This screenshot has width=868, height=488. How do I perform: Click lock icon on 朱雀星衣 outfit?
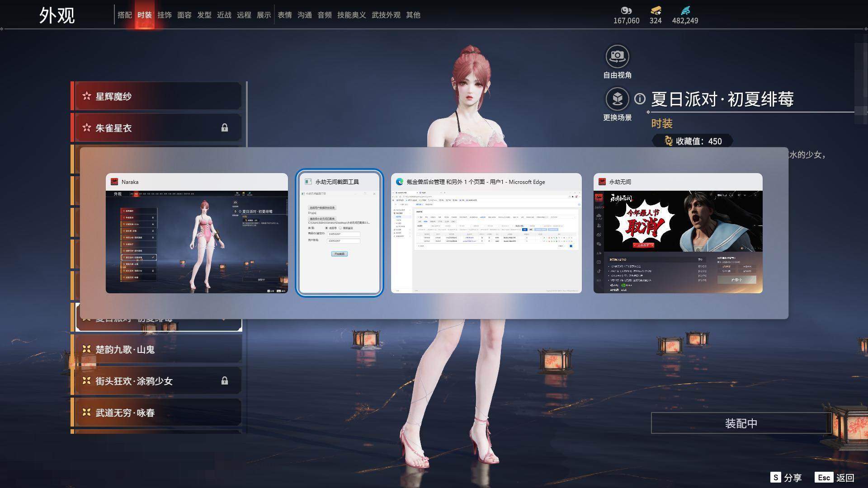pyautogui.click(x=225, y=128)
